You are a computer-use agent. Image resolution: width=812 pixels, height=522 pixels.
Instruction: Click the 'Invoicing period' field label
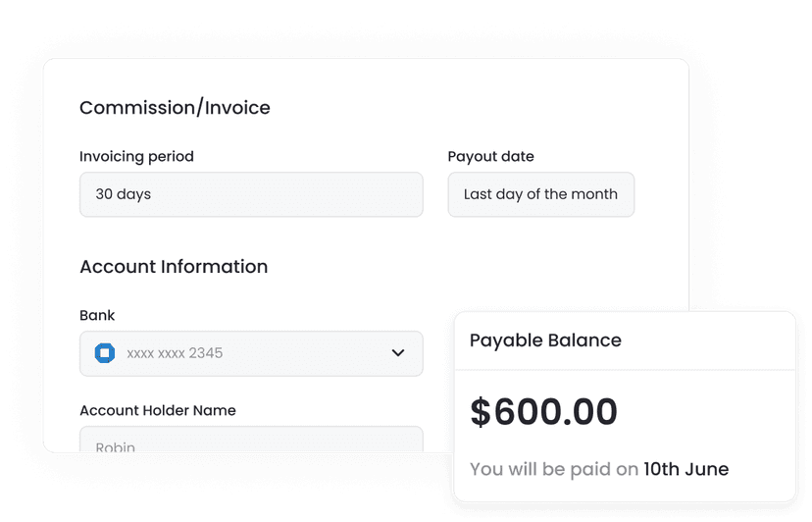(x=136, y=157)
